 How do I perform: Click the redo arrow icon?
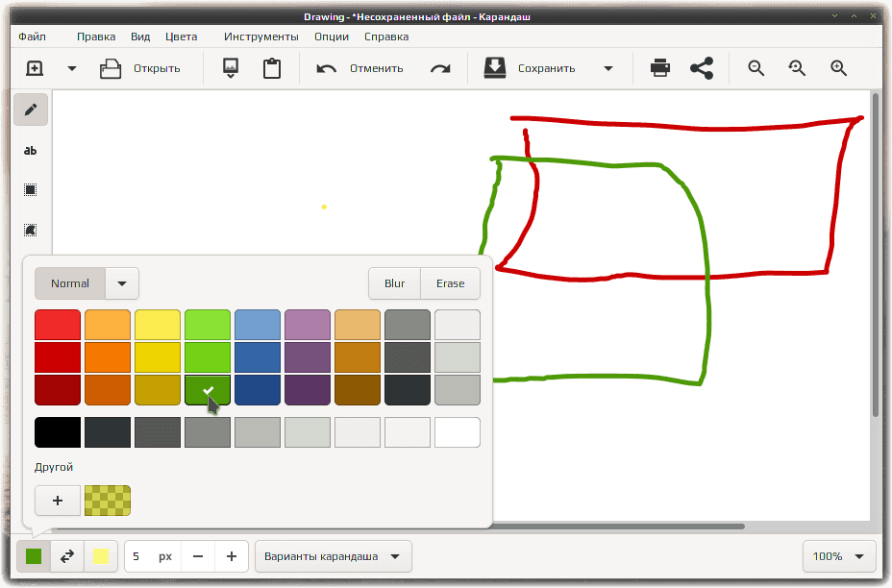click(440, 69)
